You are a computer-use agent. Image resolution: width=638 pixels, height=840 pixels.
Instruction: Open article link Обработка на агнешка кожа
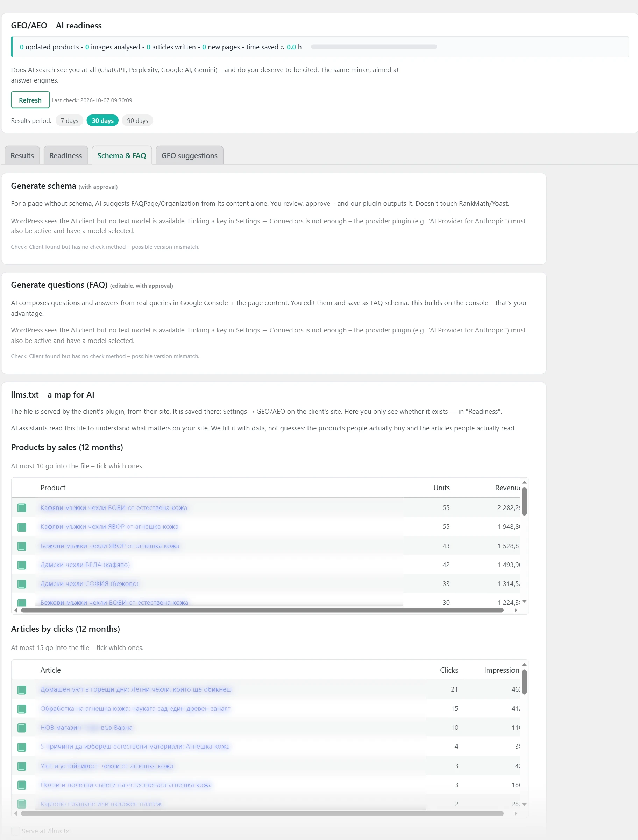135,709
